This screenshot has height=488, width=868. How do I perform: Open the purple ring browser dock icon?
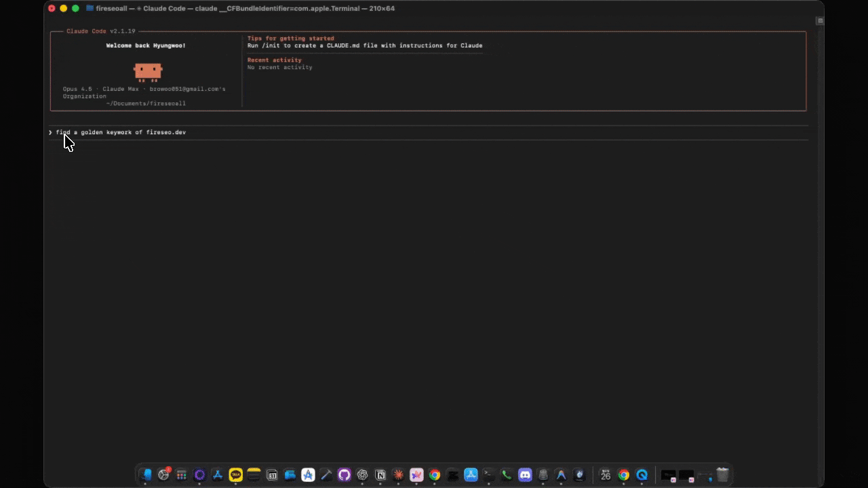[x=199, y=474]
